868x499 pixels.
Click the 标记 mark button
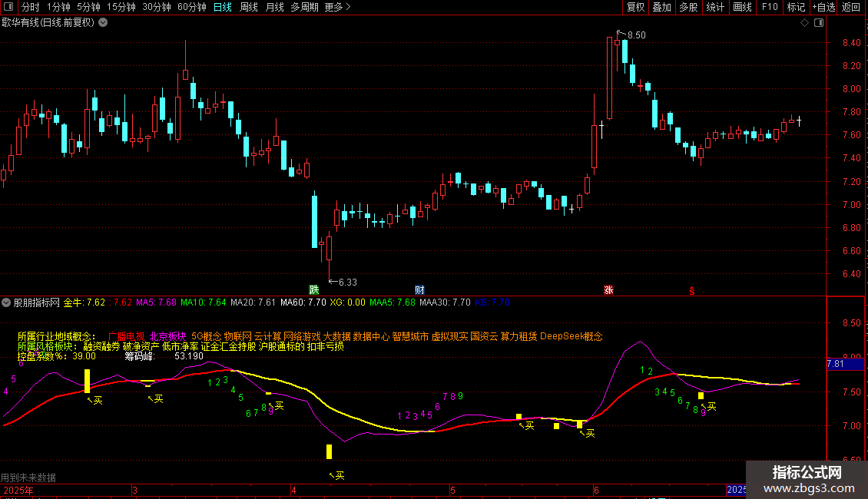click(x=796, y=7)
